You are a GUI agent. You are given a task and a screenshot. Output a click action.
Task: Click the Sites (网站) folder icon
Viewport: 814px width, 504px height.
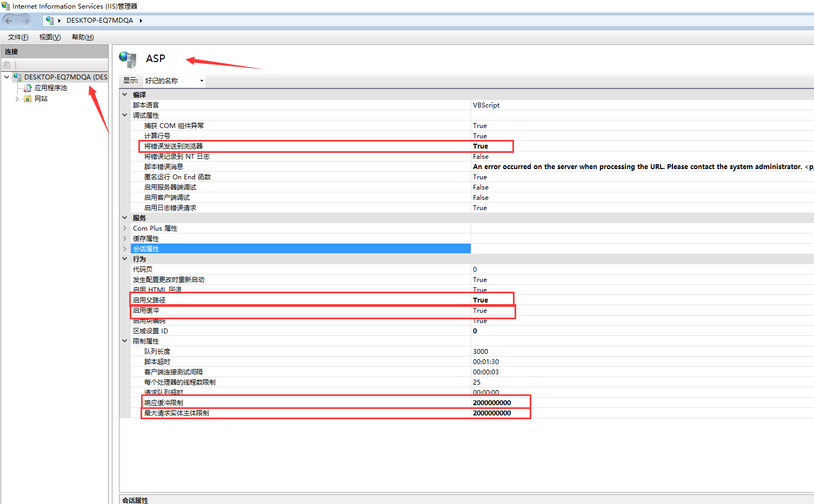pyautogui.click(x=28, y=99)
